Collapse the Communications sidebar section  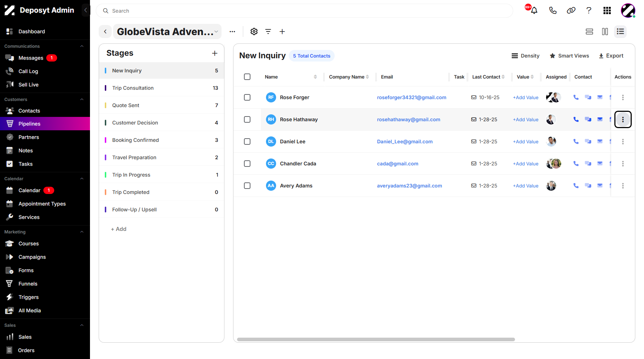[82, 46]
